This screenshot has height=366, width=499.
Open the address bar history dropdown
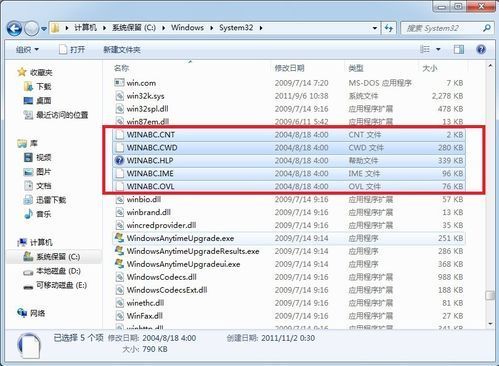(x=375, y=28)
